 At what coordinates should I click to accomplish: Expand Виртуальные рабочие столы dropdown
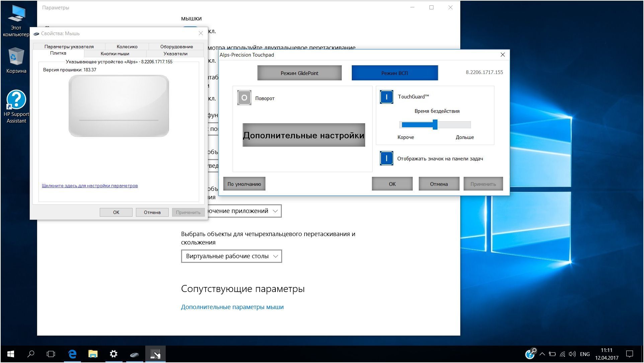(x=231, y=256)
